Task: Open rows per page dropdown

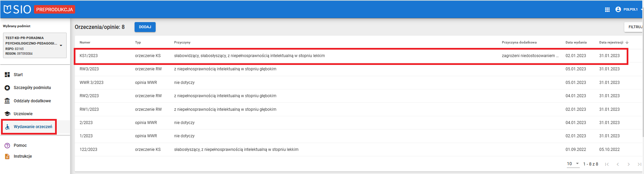Action: tap(573, 164)
